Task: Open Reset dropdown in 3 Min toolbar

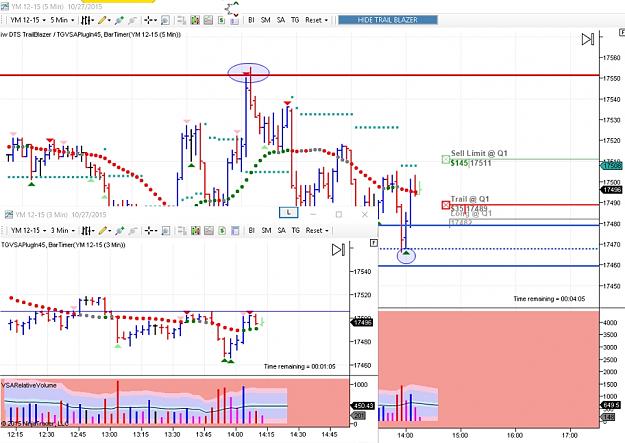Action: tap(317, 230)
